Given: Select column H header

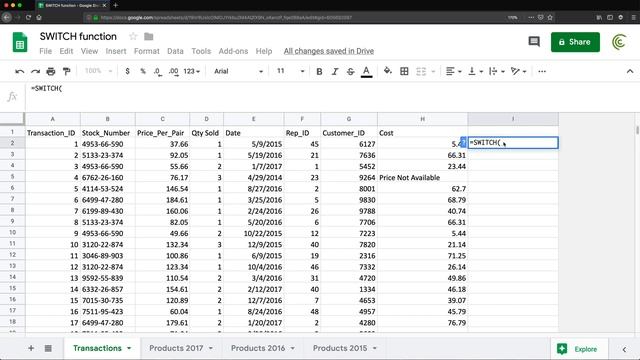Looking at the screenshot, I should point(422,119).
